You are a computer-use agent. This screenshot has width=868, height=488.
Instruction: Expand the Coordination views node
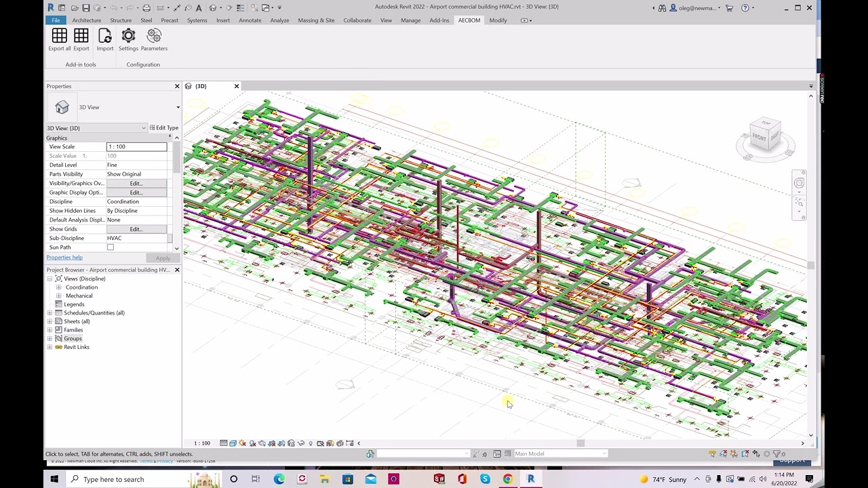[58, 287]
